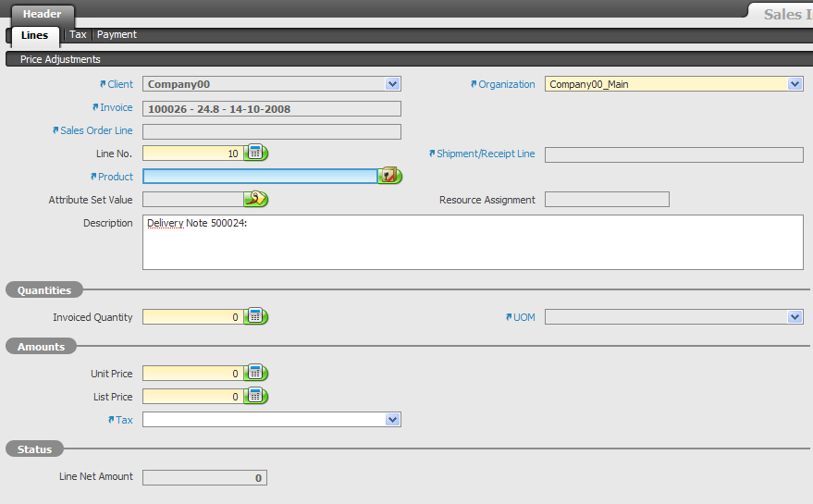Open calculator for Unit Price
The height and width of the screenshot is (504, 813).
point(255,373)
